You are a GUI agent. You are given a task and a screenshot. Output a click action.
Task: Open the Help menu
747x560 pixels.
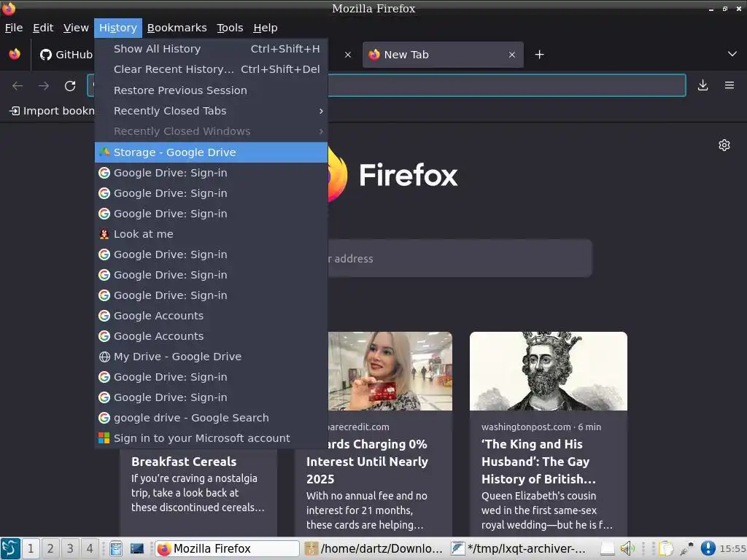[x=266, y=28]
